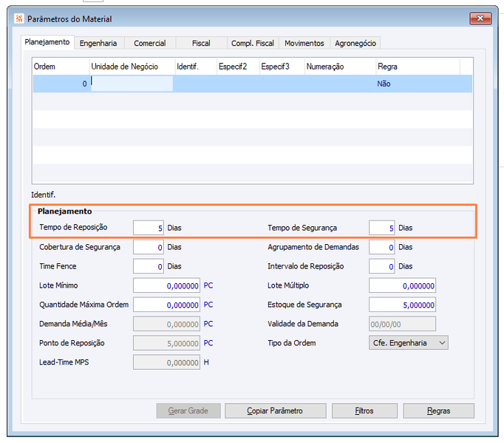Click the Numeração column header
Image resolution: width=504 pixels, height=443 pixels.
click(x=340, y=67)
